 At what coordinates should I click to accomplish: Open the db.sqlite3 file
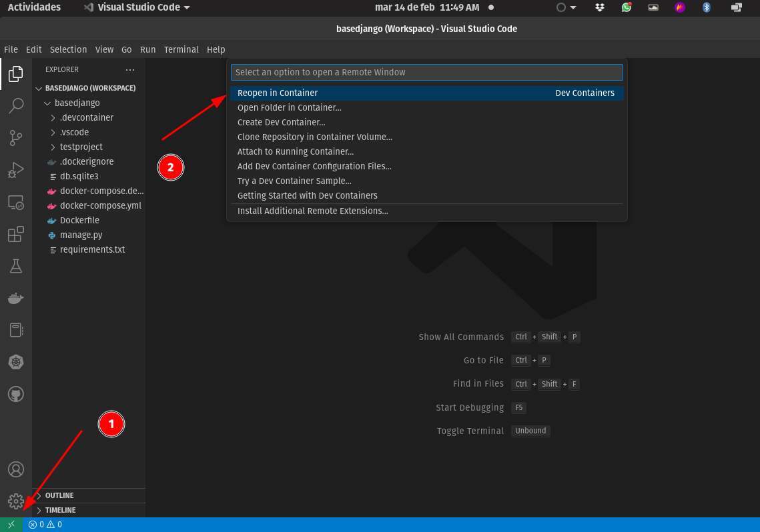point(89,176)
